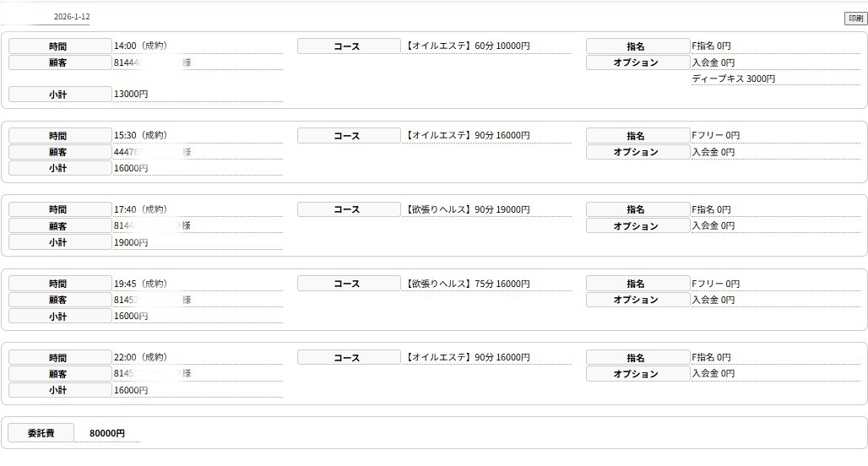Select the 【欲張りヘルス】75分 16000円 course
Image resolution: width=868 pixels, height=466 pixels.
point(468,284)
